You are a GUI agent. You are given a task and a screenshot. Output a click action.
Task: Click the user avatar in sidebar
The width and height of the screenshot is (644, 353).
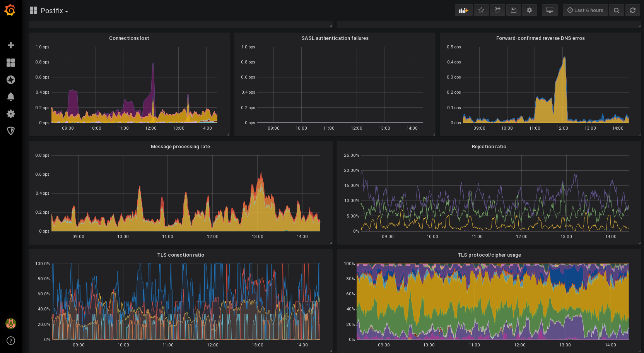[11, 324]
